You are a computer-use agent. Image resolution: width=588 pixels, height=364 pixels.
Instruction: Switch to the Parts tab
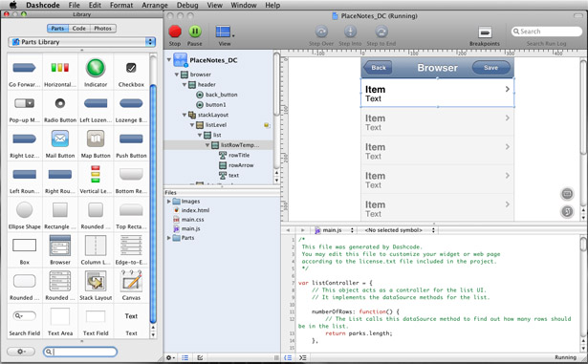coord(57,28)
